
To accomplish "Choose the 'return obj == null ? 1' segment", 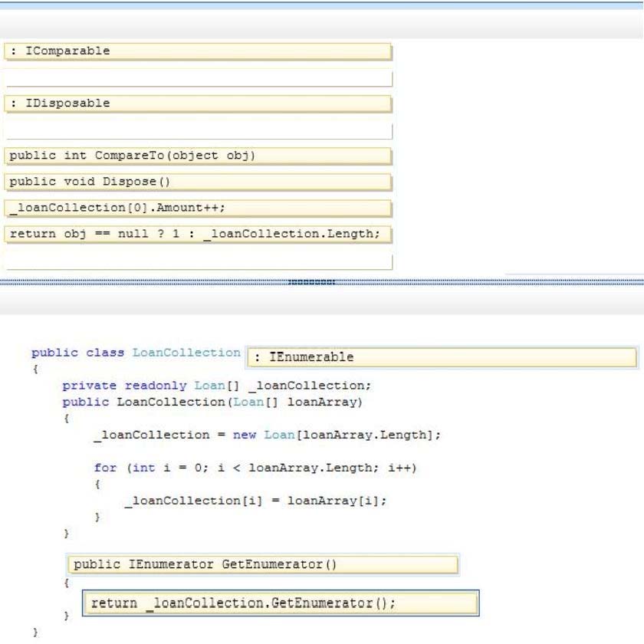I will (x=198, y=235).
